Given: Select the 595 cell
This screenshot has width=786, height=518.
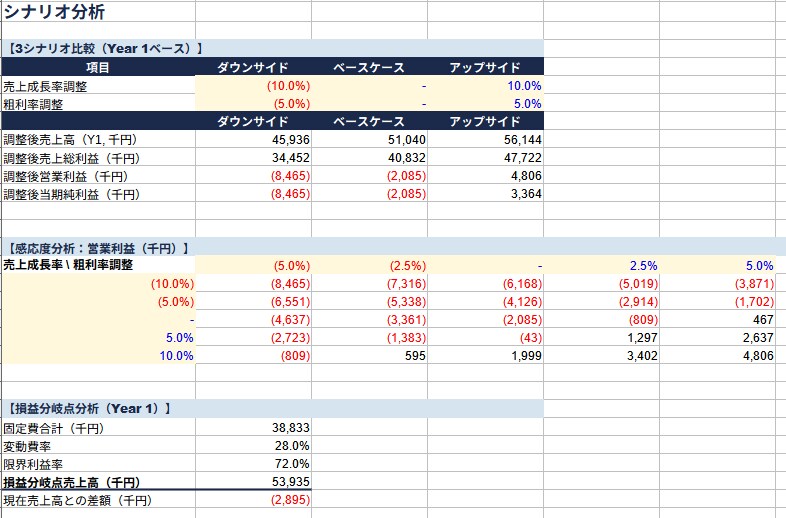Looking at the screenshot, I should point(369,356).
